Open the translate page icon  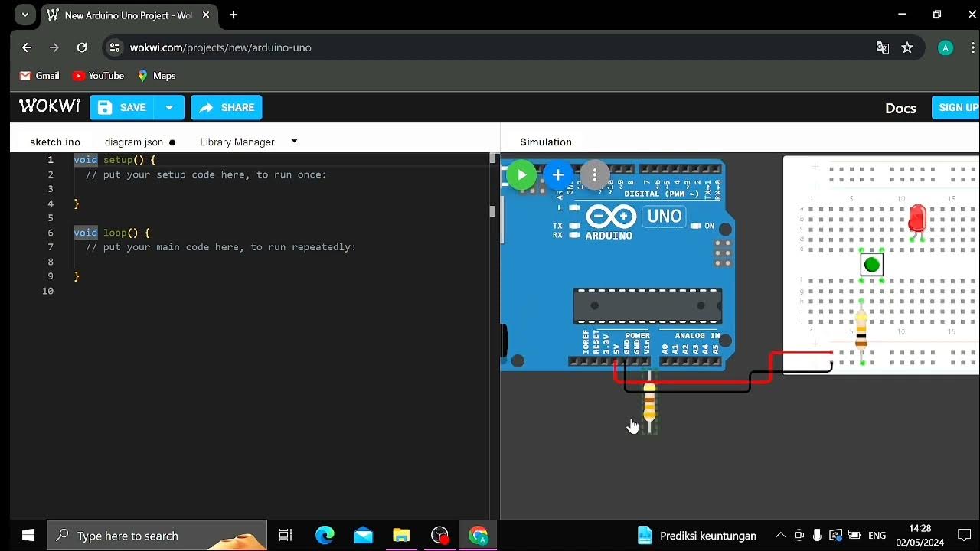(x=883, y=47)
